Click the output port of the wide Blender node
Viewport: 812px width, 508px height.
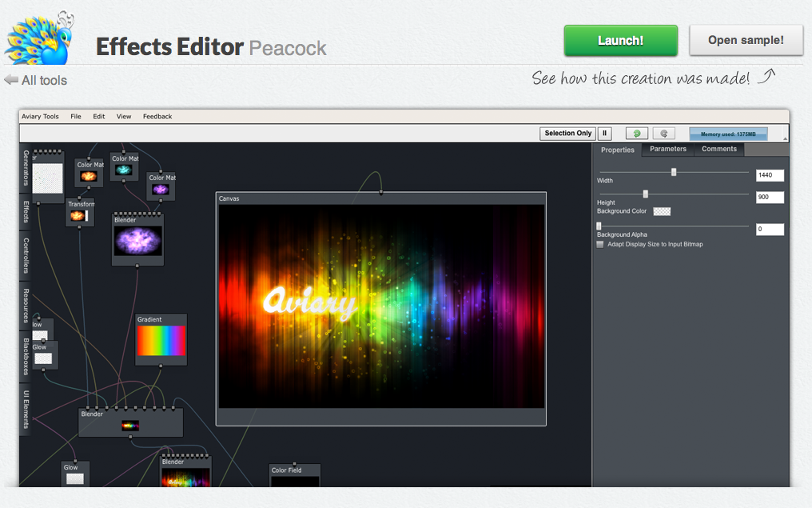click(130, 437)
